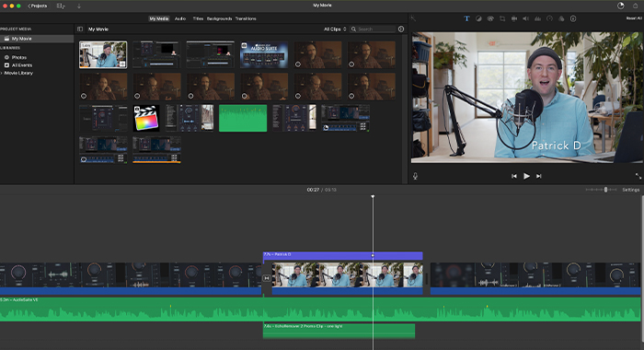Click the transition icon before Patrick clip
This screenshot has width=644, height=350.
(267, 278)
